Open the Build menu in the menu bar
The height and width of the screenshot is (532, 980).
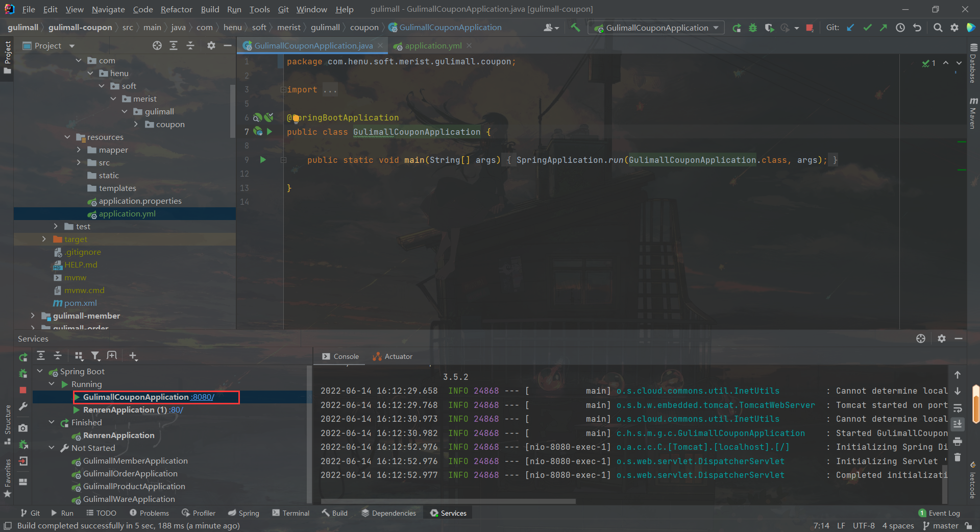(x=210, y=9)
